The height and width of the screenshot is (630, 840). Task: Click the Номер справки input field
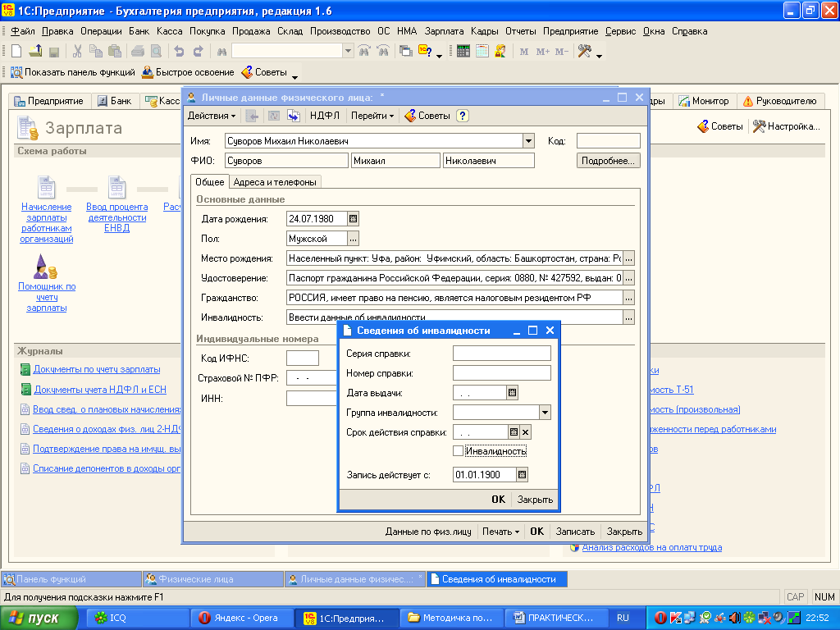tap(501, 373)
